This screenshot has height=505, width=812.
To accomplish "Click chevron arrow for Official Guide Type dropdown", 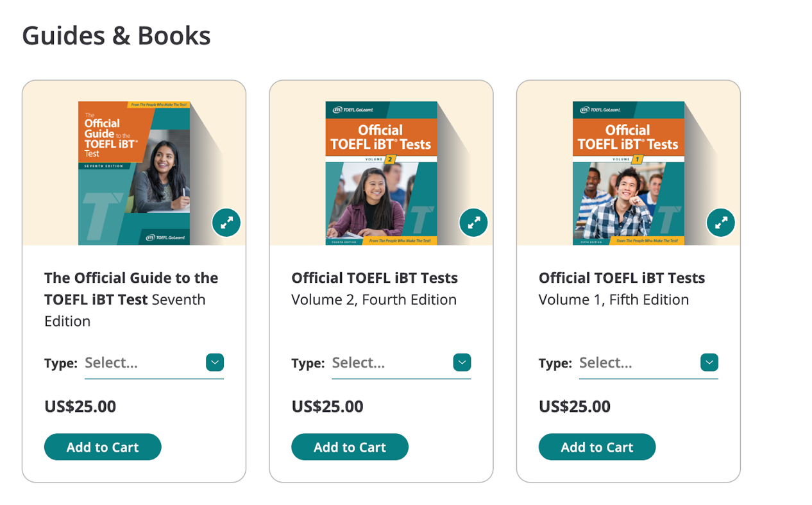I will pos(215,363).
